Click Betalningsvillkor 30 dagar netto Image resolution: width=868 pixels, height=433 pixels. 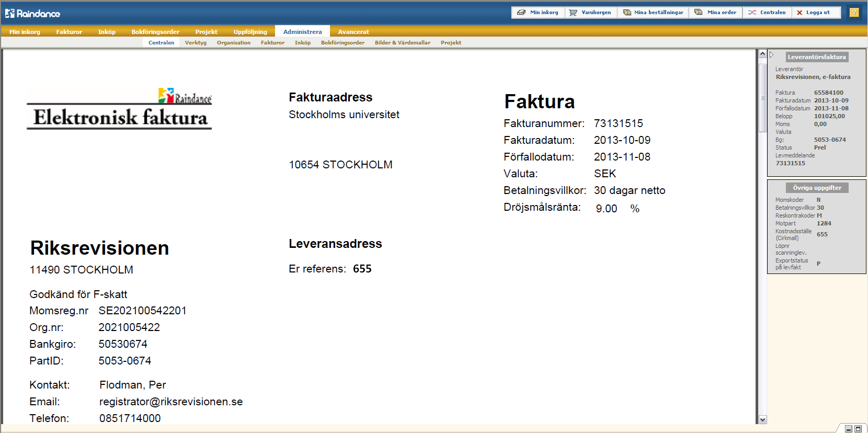[629, 190]
